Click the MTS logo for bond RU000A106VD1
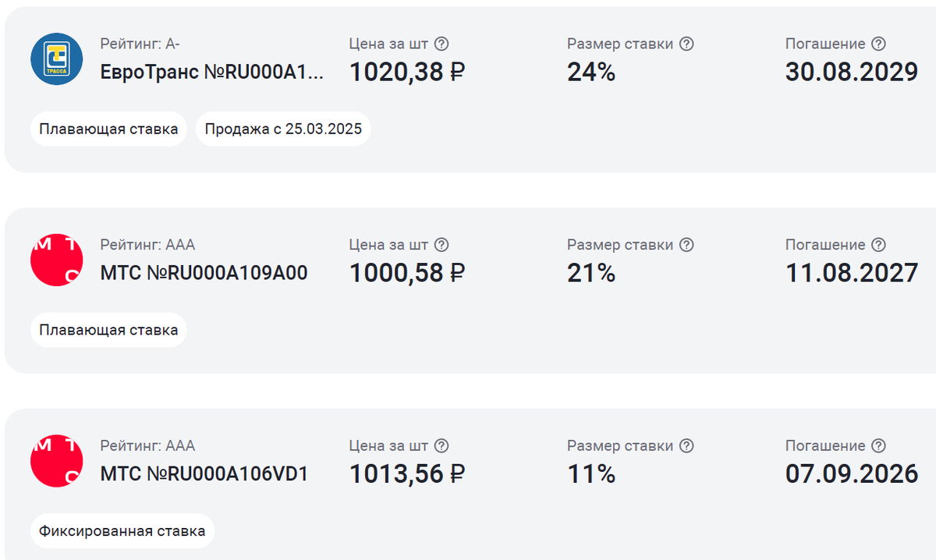 pos(57,460)
